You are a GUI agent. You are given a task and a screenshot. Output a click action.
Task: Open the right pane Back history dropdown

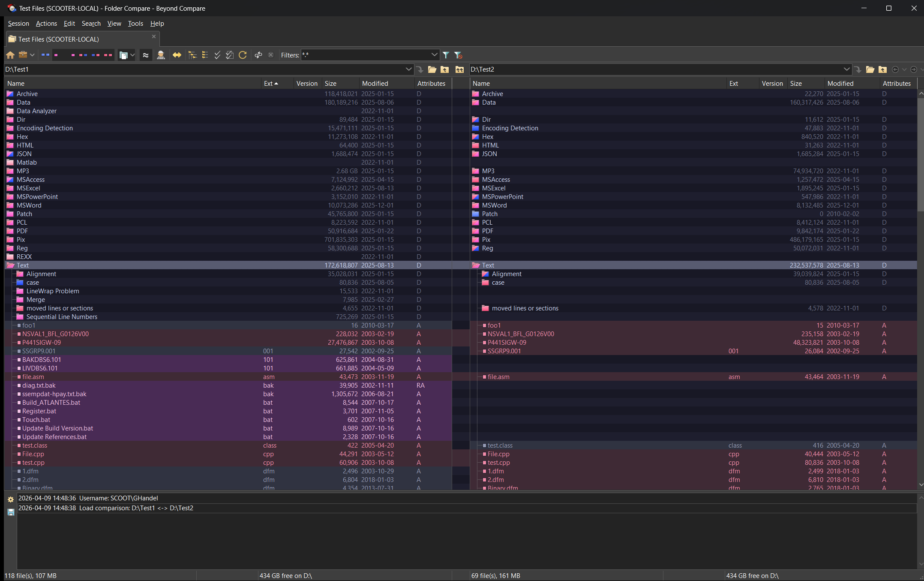point(904,69)
